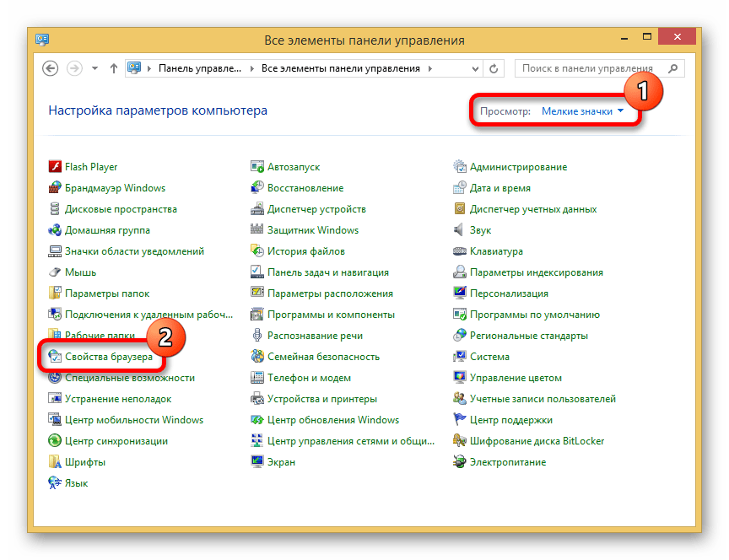The image size is (729, 560).
Task: Click the Панель управле... breadcrumb
Action: click(x=200, y=68)
